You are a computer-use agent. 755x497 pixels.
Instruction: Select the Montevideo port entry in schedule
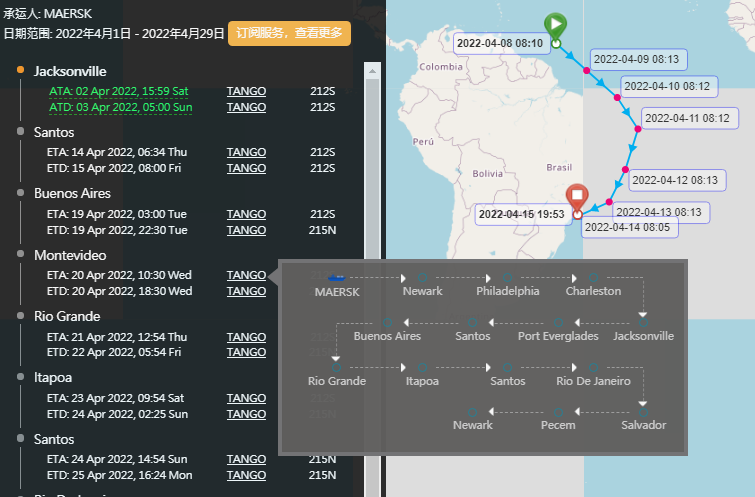[70, 255]
